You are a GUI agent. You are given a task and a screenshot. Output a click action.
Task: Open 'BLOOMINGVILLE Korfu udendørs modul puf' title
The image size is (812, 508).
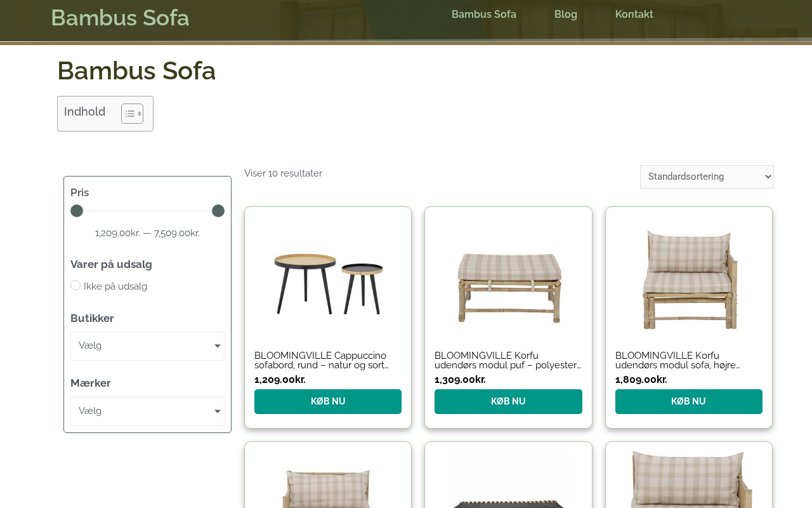pyautogui.click(x=507, y=360)
